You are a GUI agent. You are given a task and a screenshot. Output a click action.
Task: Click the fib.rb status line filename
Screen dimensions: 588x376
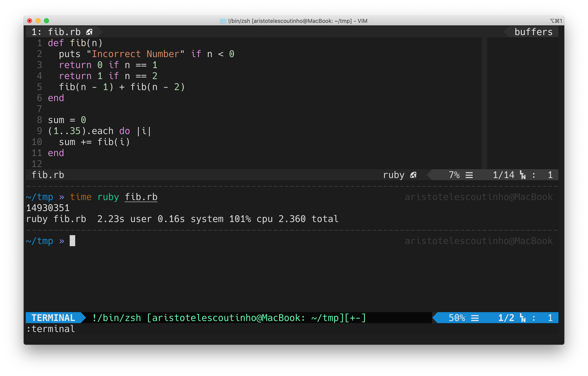pos(48,175)
